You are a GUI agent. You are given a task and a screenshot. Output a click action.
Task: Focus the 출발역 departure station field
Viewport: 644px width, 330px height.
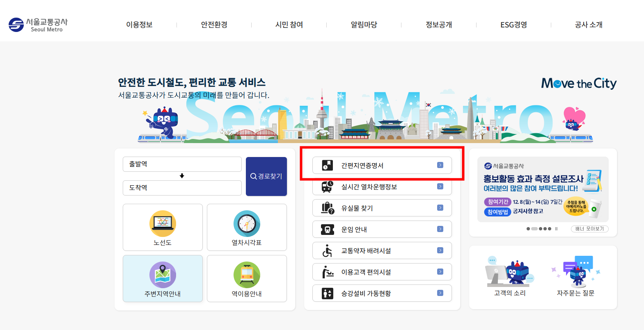coord(182,164)
